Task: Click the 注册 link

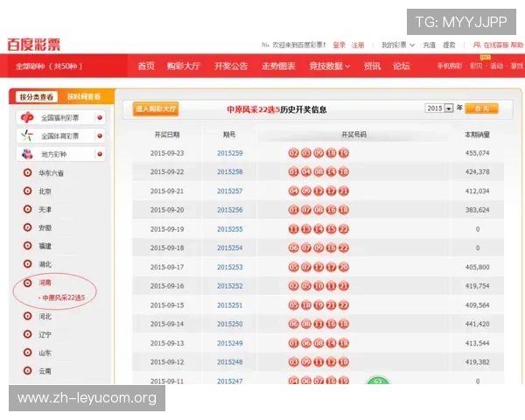Action: click(358, 45)
